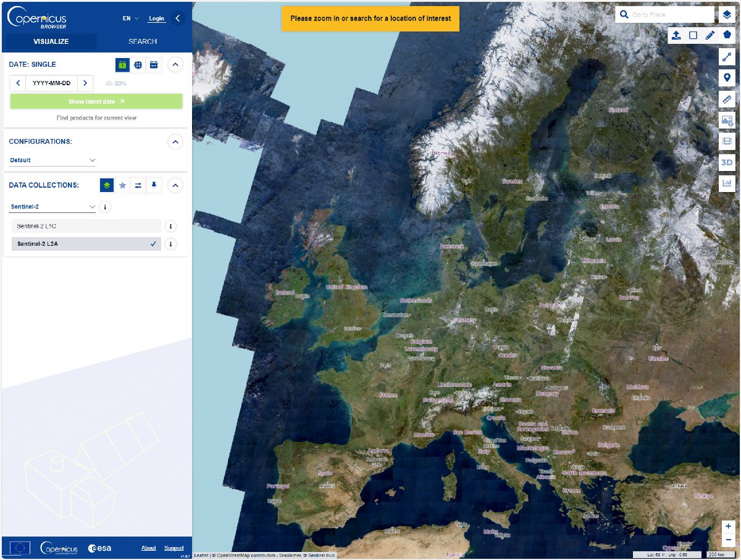
Task: Activate the 3D view
Action: point(727,162)
